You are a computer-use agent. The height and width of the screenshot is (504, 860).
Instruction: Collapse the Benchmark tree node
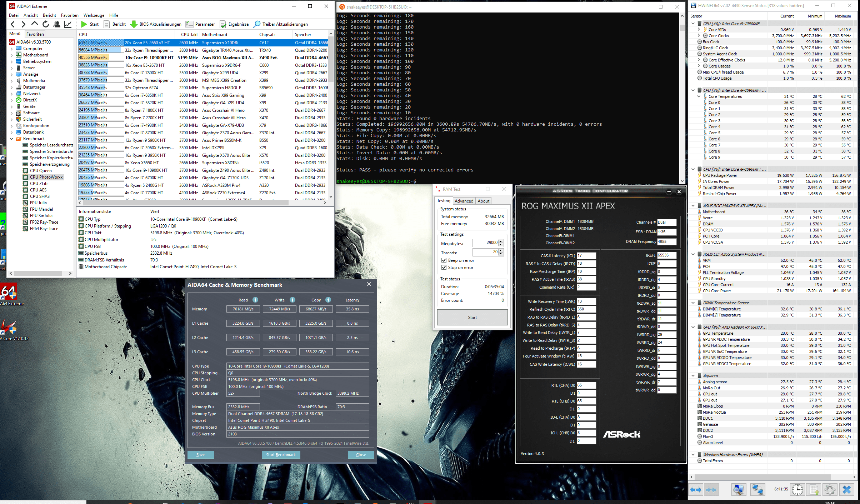pos(12,139)
